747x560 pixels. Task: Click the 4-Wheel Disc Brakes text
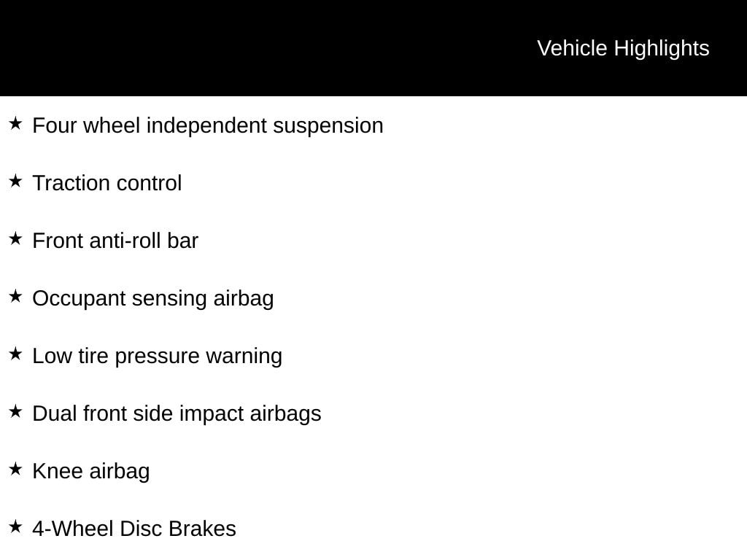[134, 529]
